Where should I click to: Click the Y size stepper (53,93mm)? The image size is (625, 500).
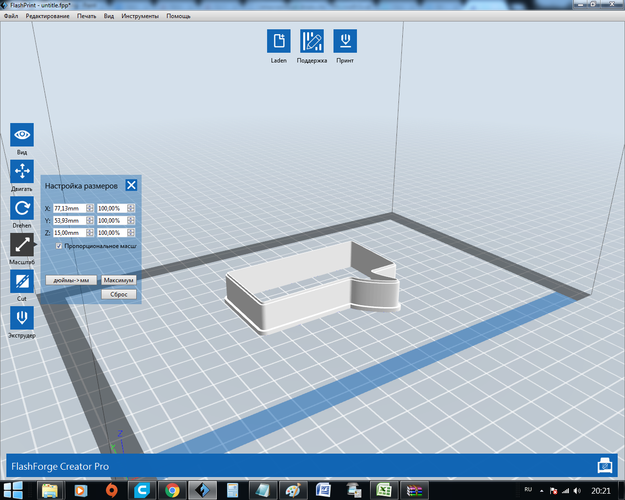pos(90,220)
